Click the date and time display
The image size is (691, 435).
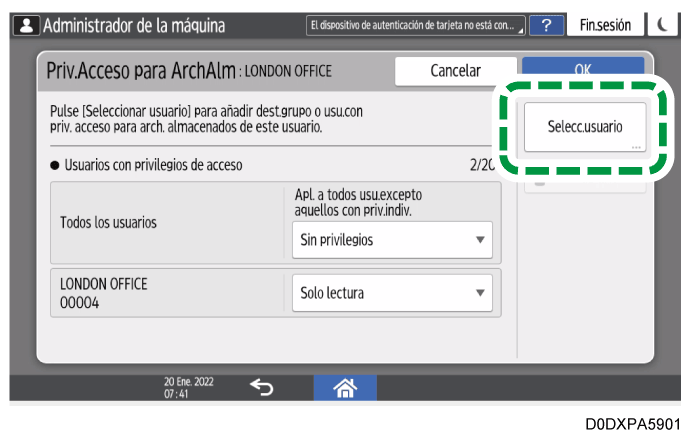[x=182, y=387]
